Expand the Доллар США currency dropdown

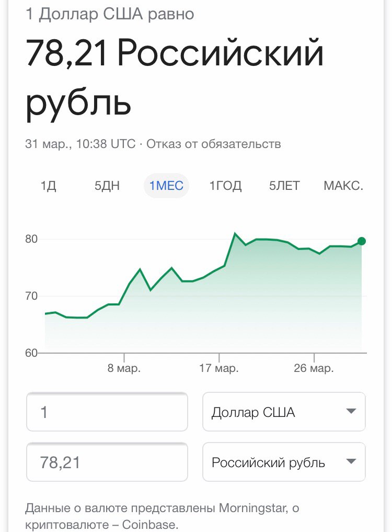284,412
